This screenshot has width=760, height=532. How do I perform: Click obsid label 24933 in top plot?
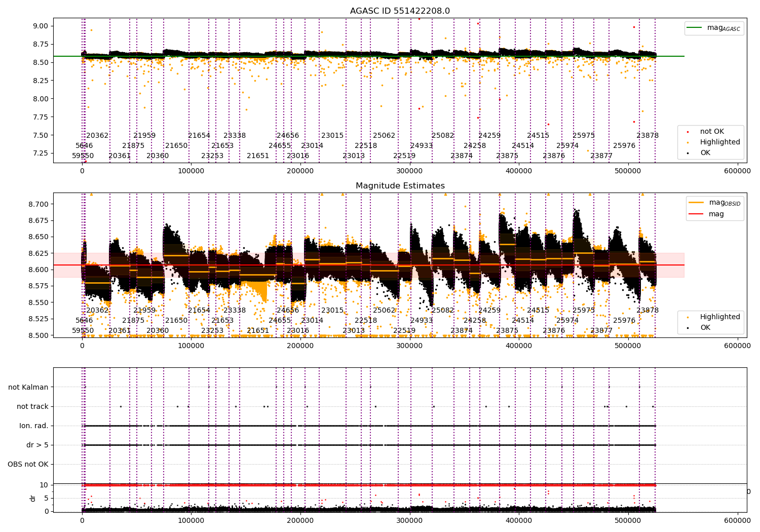point(422,145)
